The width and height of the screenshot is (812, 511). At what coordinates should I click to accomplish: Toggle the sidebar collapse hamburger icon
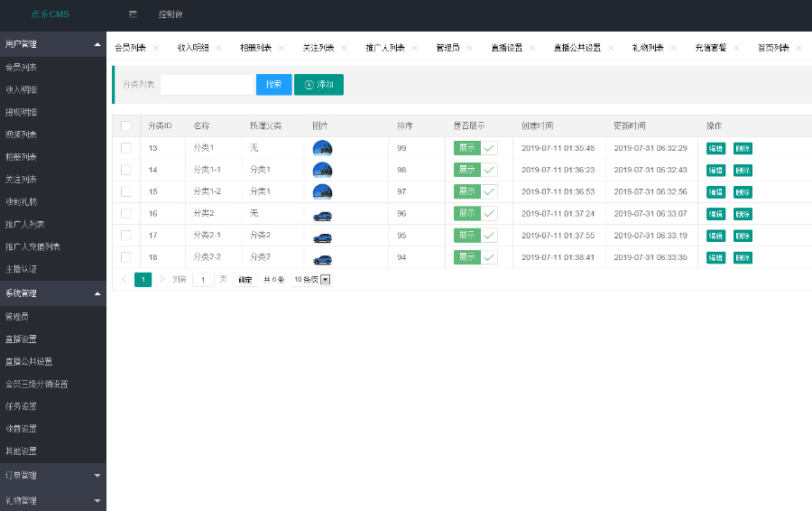[133, 14]
